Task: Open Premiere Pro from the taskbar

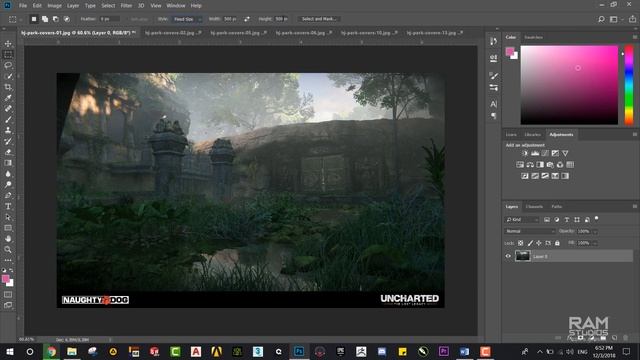Action: click(x=444, y=351)
